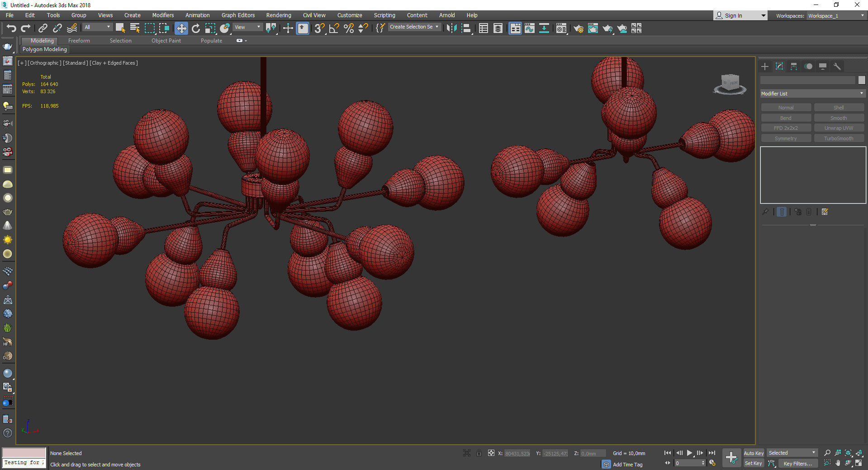The height and width of the screenshot is (470, 868).
Task: Activate the Unlink Selection tool
Action: [57, 28]
